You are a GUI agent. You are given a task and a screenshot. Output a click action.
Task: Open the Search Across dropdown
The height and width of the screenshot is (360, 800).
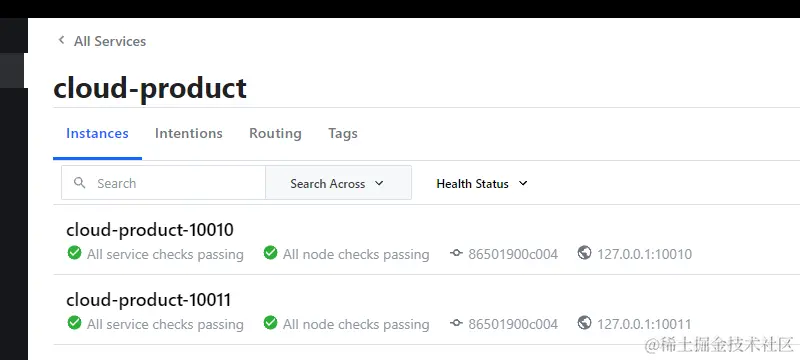point(338,183)
